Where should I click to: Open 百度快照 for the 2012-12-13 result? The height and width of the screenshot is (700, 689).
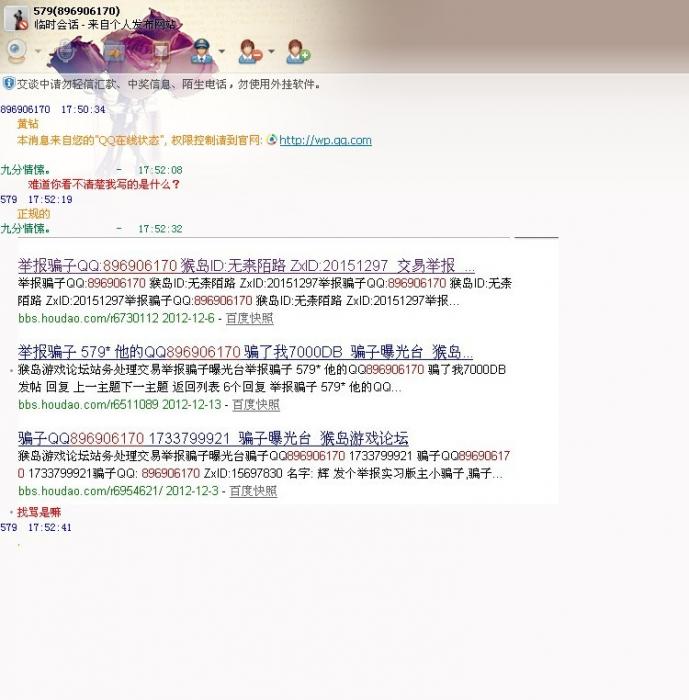coord(255,404)
